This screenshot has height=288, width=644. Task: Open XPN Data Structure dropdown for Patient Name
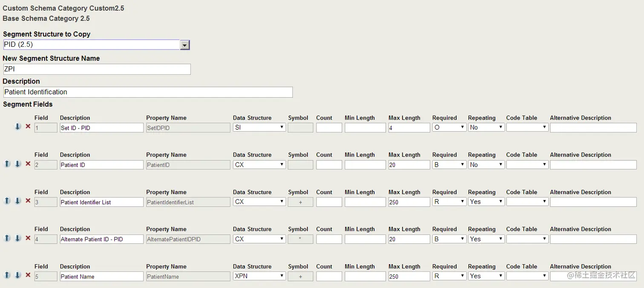pos(259,276)
